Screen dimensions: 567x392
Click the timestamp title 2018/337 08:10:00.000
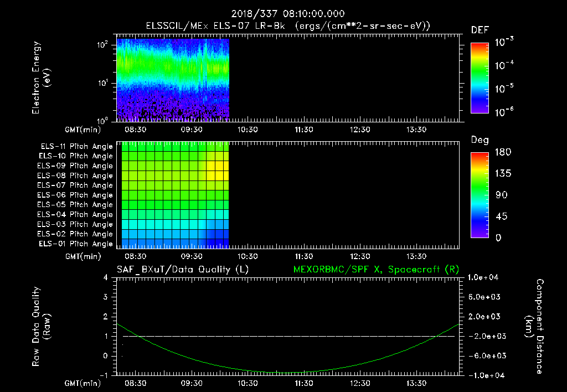click(288, 14)
